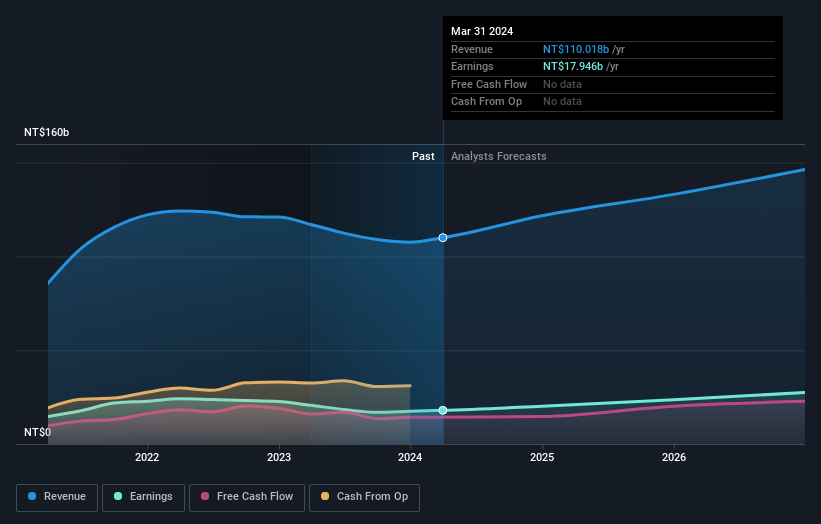This screenshot has width=821, height=524.
Task: Select the revenue data point marker on the blue line
Action: point(443,238)
